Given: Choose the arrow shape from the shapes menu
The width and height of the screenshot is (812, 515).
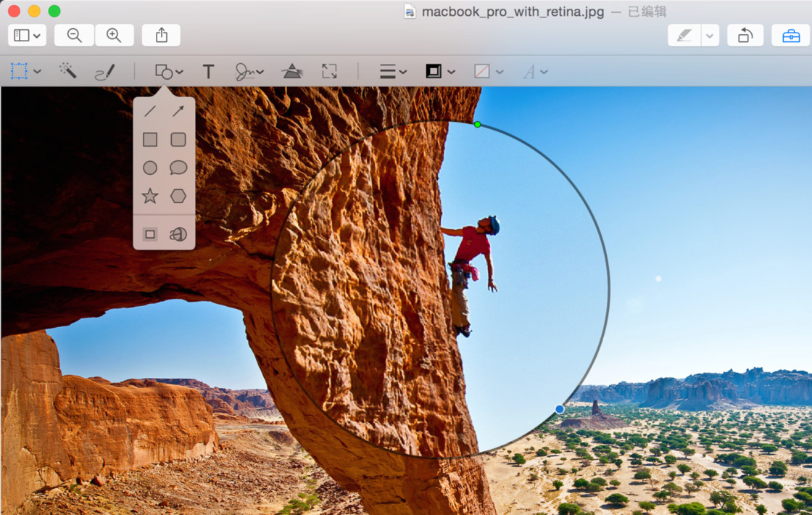Looking at the screenshot, I should click(178, 111).
